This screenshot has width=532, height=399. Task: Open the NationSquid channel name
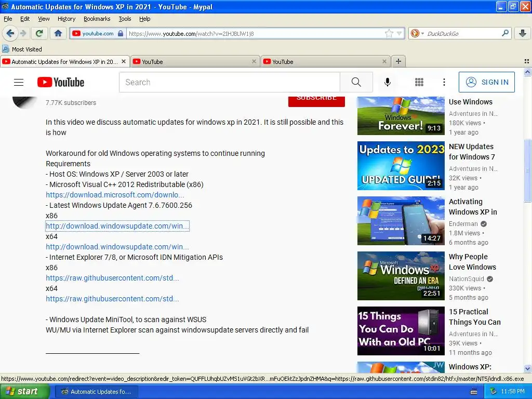tap(467, 279)
